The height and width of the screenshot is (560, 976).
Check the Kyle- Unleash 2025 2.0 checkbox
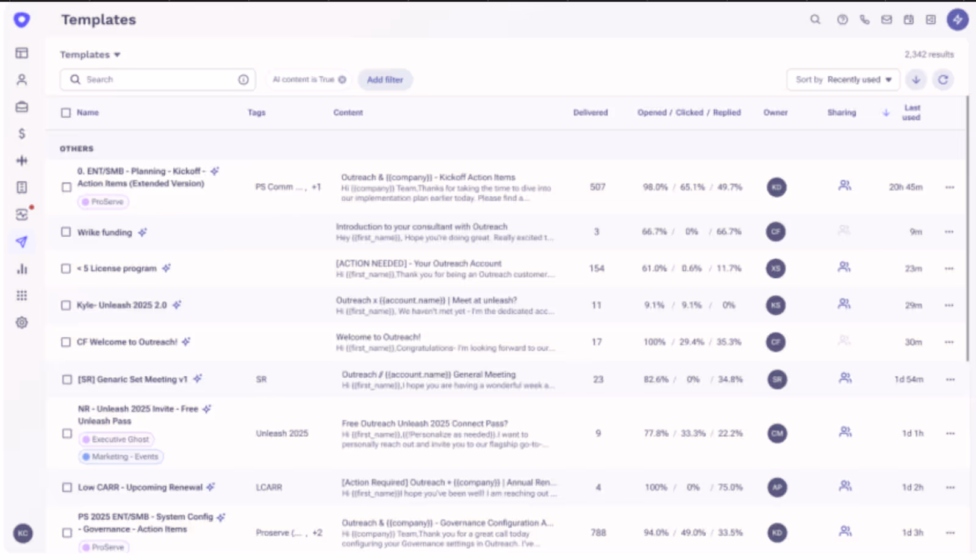click(x=66, y=305)
